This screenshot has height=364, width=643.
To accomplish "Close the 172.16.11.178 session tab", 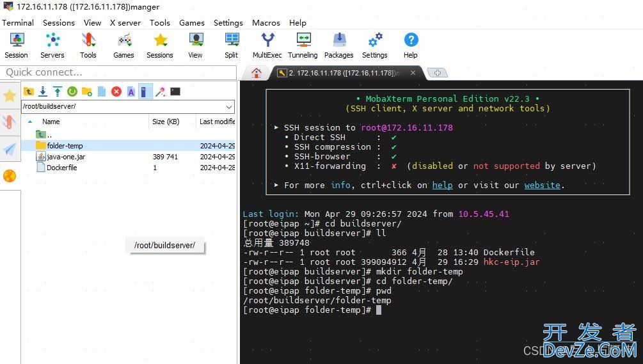I will 413,72.
